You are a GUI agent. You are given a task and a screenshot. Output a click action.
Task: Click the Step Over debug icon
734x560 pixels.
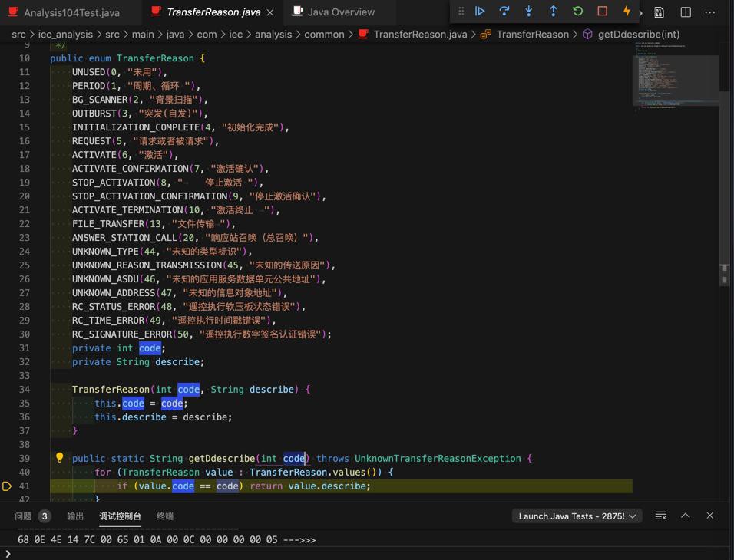pyautogui.click(x=504, y=12)
